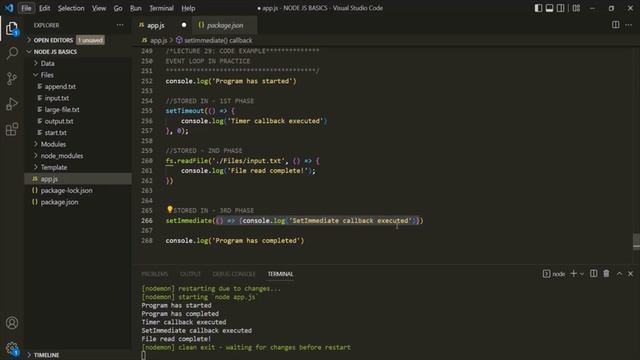Click the lightbulb code action icon
The width and height of the screenshot is (640, 360).
pyautogui.click(x=170, y=209)
